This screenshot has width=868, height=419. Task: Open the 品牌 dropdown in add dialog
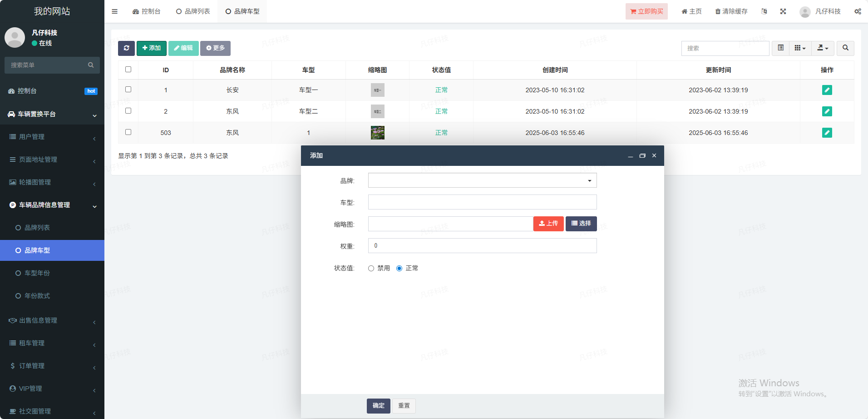482,180
